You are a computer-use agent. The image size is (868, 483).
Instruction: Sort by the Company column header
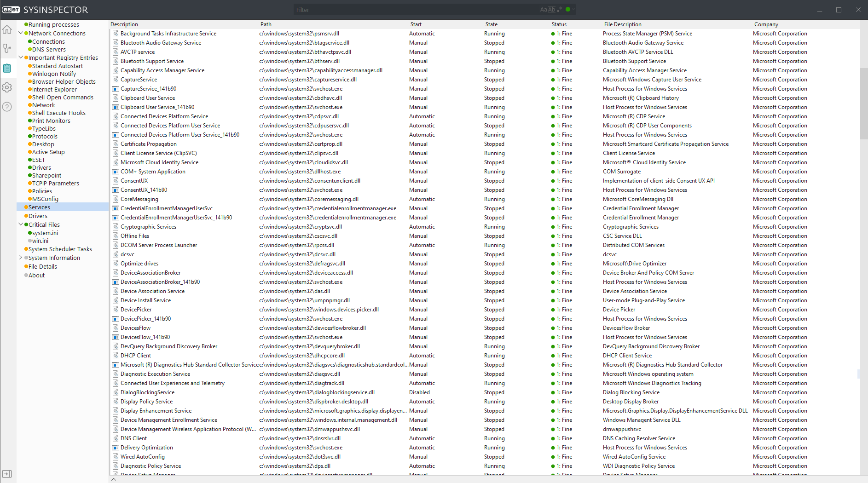click(x=766, y=24)
